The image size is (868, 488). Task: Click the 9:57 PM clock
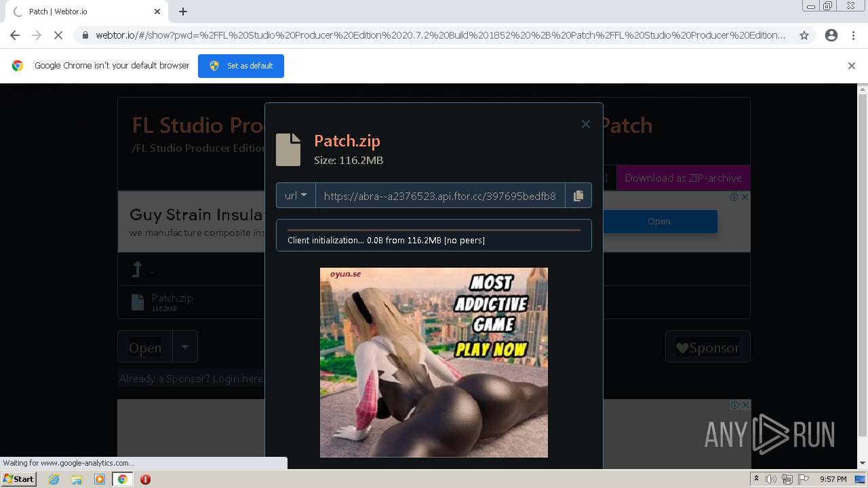coord(833,479)
